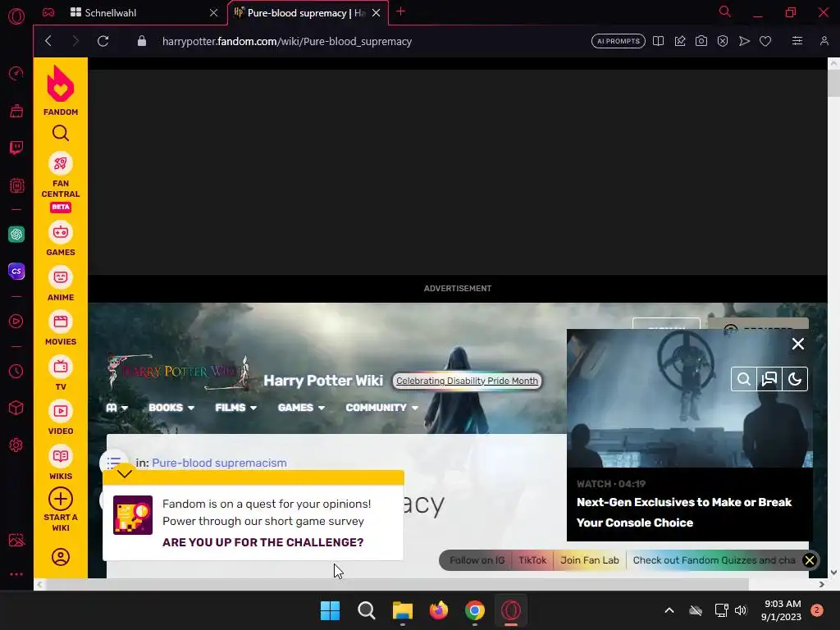The height and width of the screenshot is (630, 840).
Task: Expand the Films dropdown menu
Action: pyautogui.click(x=235, y=408)
